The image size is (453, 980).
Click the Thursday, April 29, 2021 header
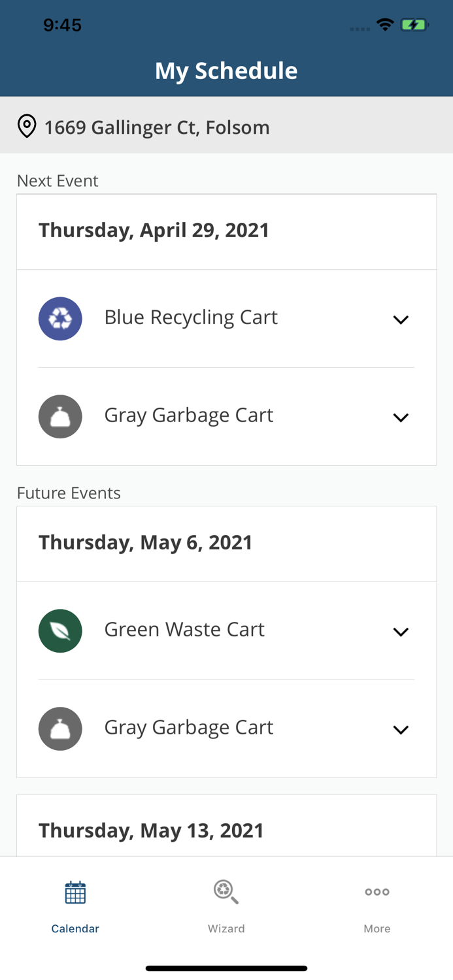154,230
